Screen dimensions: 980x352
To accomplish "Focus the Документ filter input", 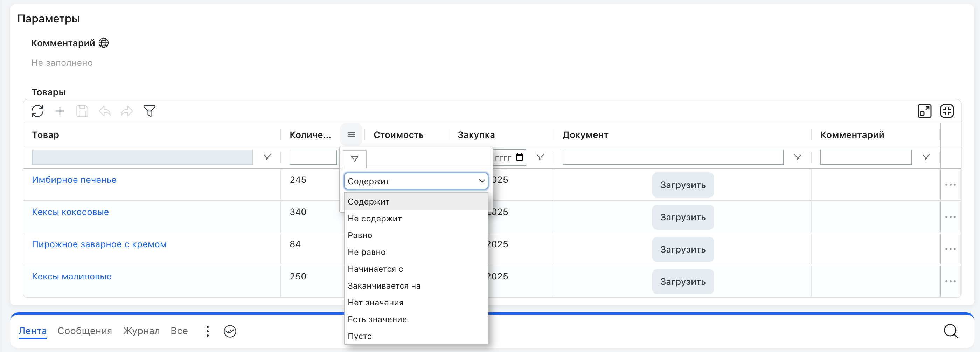I will click(x=673, y=157).
